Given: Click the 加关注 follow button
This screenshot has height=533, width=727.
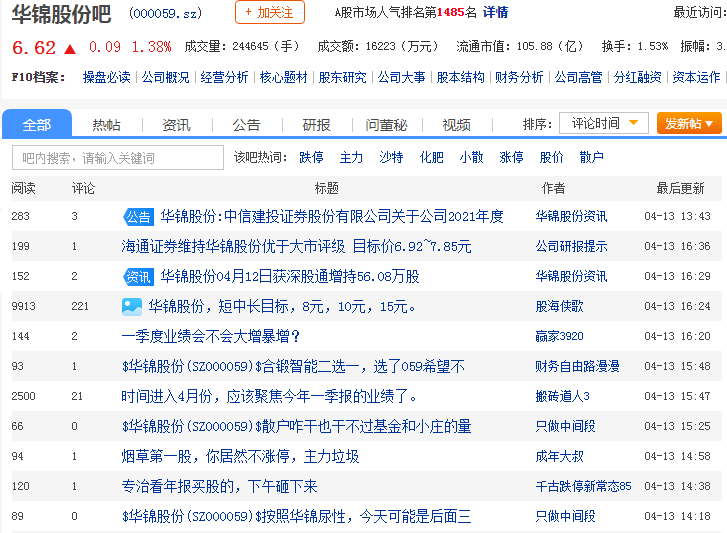Looking at the screenshot, I should 270,13.
